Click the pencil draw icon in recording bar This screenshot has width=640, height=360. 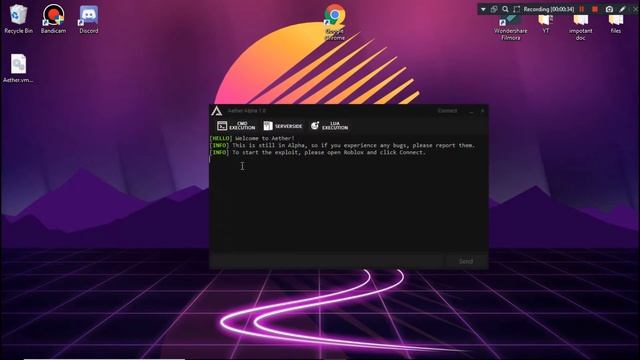[622, 9]
